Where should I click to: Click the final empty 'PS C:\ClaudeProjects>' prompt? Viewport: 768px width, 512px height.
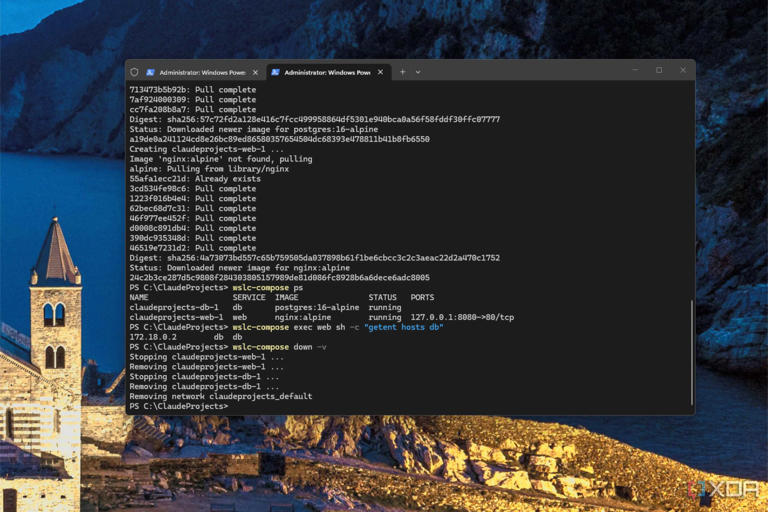(x=179, y=406)
